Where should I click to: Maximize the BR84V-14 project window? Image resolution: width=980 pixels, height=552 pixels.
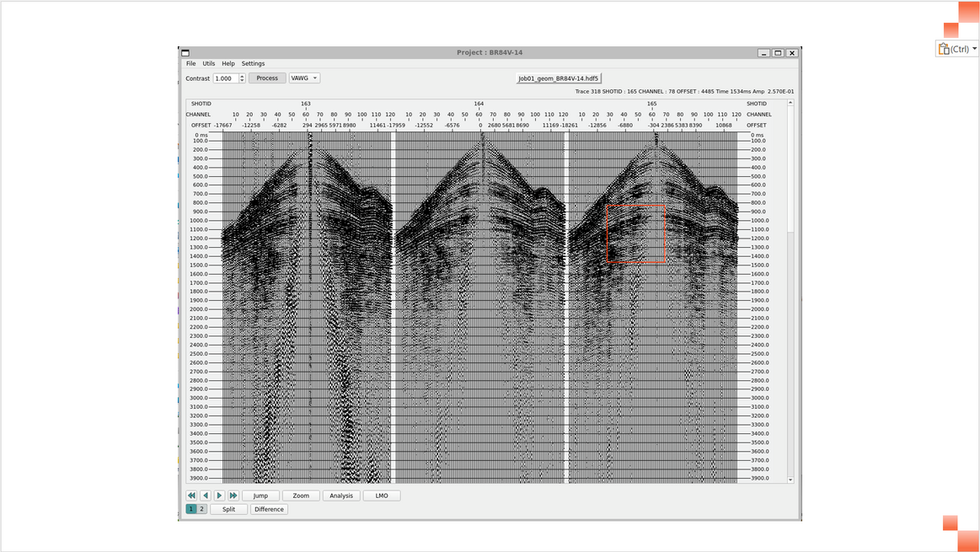778,53
